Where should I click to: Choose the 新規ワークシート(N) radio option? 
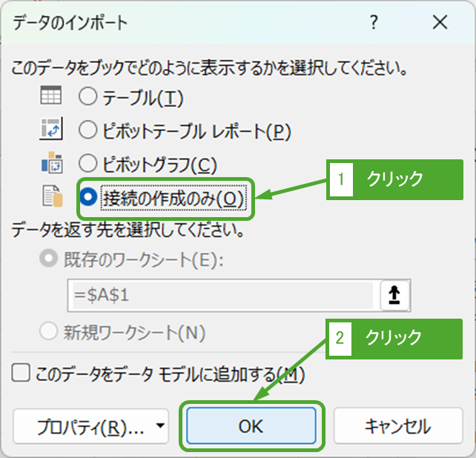(50, 333)
